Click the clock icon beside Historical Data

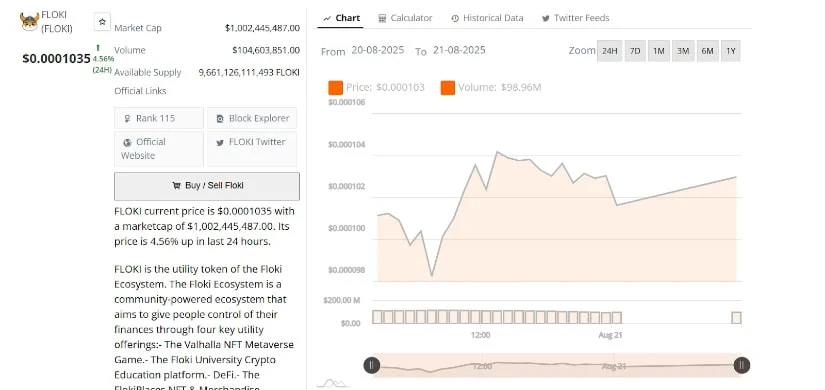click(x=455, y=18)
